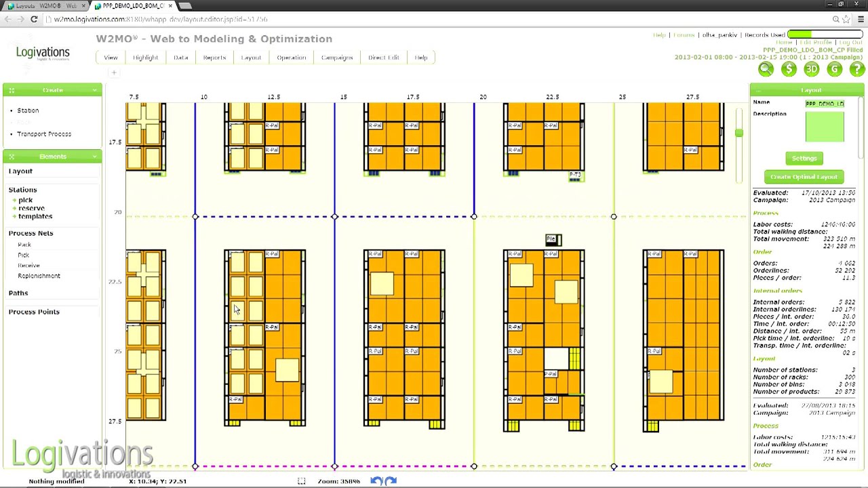Open the Forums link
The height and width of the screenshot is (488, 868).
684,35
